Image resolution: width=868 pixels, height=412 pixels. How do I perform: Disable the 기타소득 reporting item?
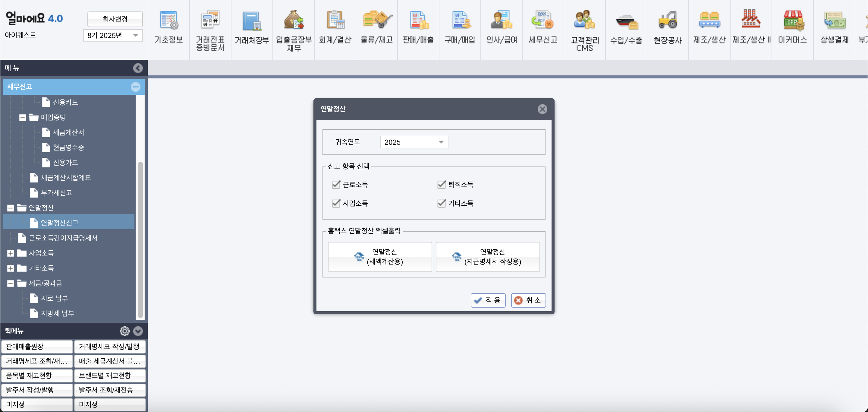tap(442, 203)
